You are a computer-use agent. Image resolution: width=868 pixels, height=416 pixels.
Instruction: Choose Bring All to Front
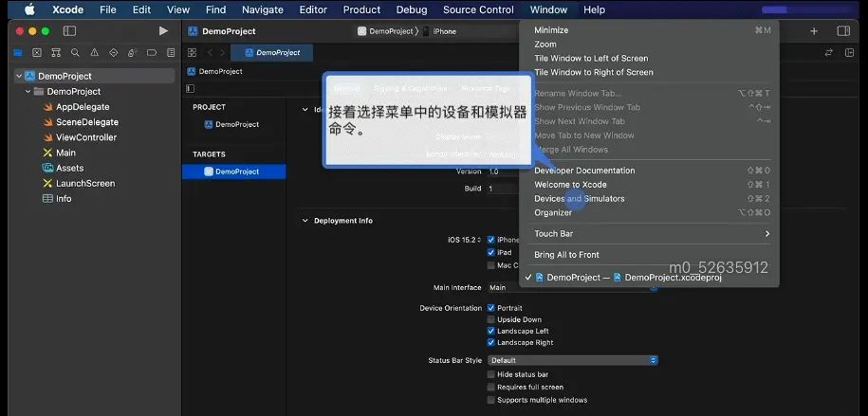649,255
